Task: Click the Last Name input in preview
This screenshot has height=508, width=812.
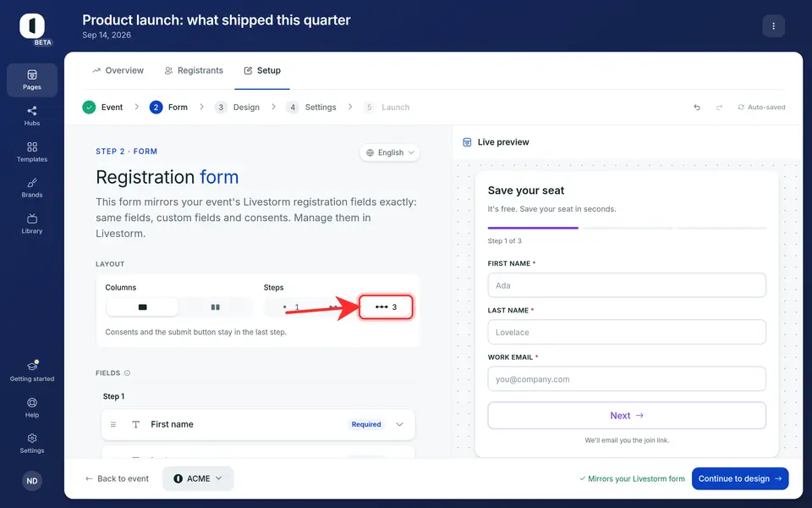Action: 627,332
